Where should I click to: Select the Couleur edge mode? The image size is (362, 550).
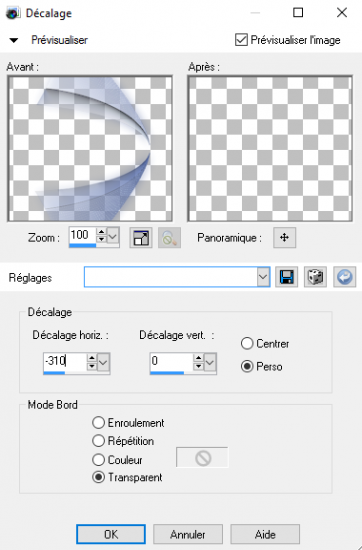(99, 460)
